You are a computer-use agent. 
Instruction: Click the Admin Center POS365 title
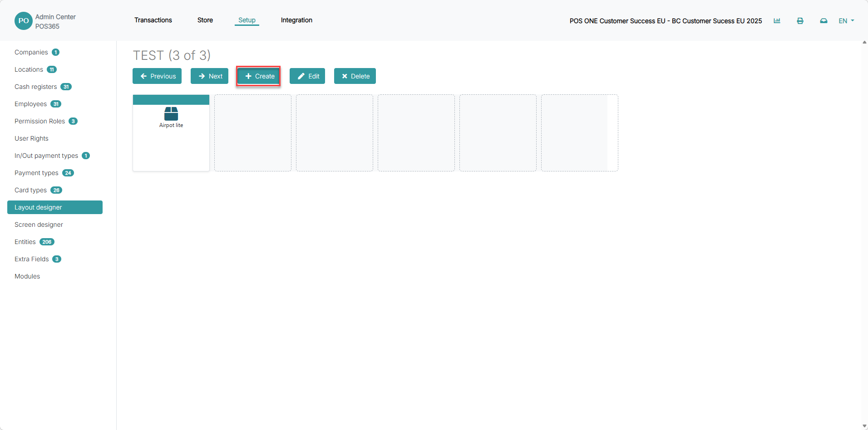(55, 21)
